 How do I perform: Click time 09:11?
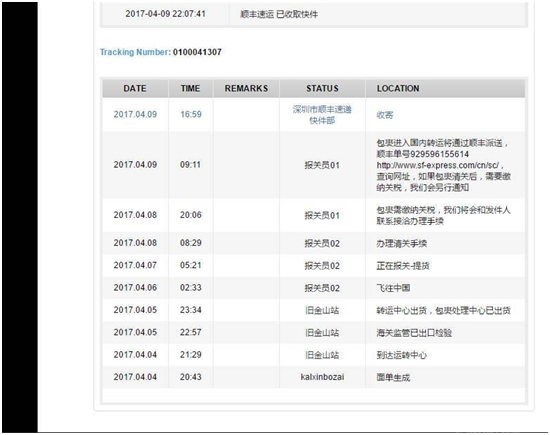coord(190,165)
